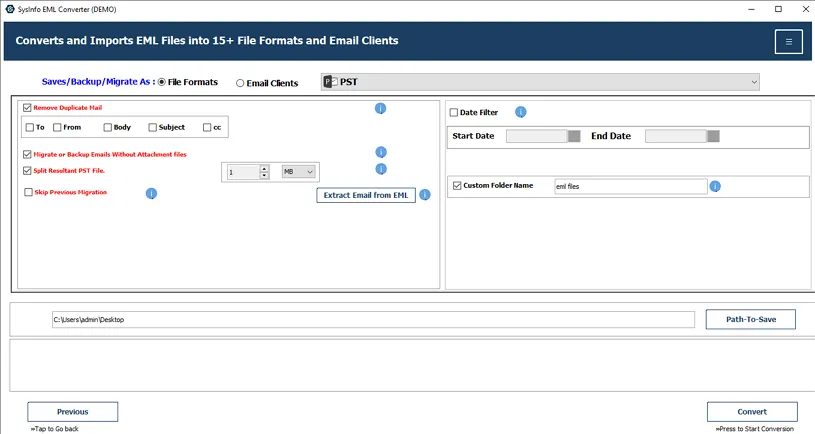Click info icon for Custom Folder Name
815x434 pixels.
tap(715, 186)
